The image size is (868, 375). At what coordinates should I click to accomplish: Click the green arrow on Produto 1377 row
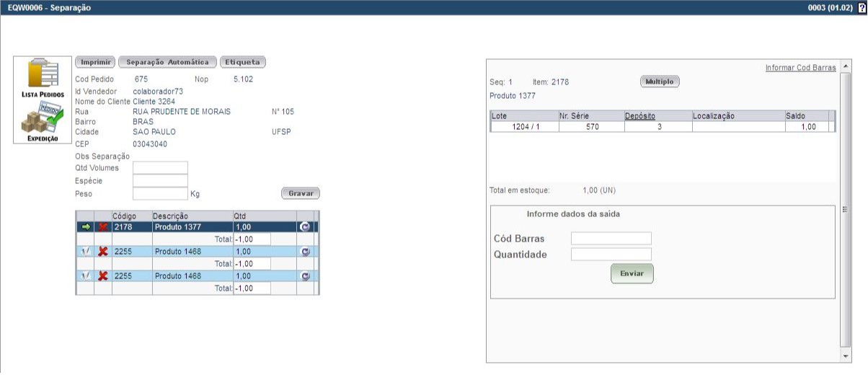[x=86, y=227]
